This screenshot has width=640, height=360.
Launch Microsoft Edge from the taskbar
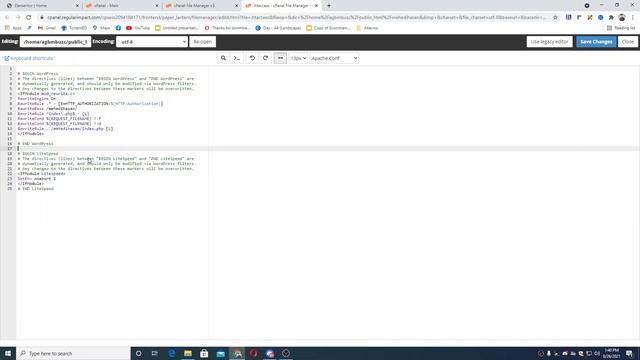coord(171,353)
